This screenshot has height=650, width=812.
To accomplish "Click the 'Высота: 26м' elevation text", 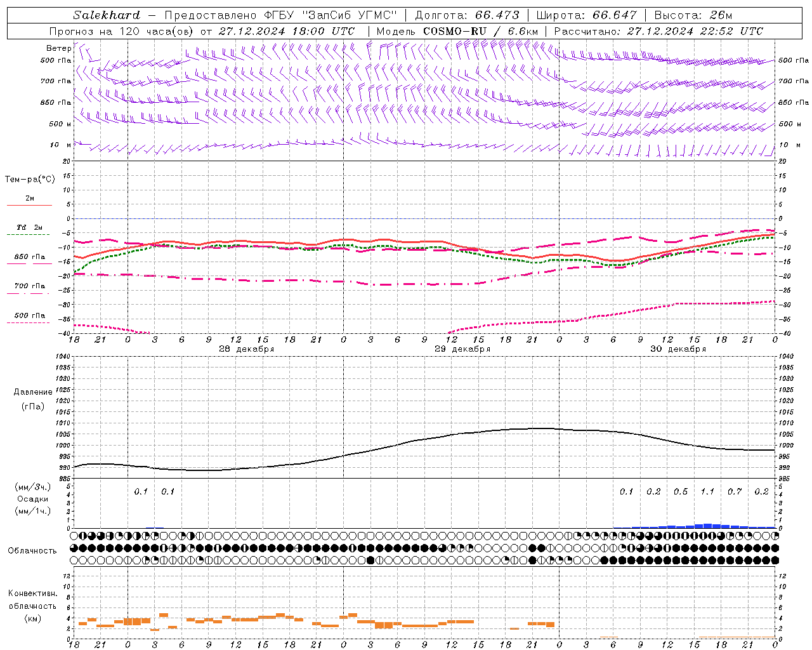I will (x=693, y=15).
